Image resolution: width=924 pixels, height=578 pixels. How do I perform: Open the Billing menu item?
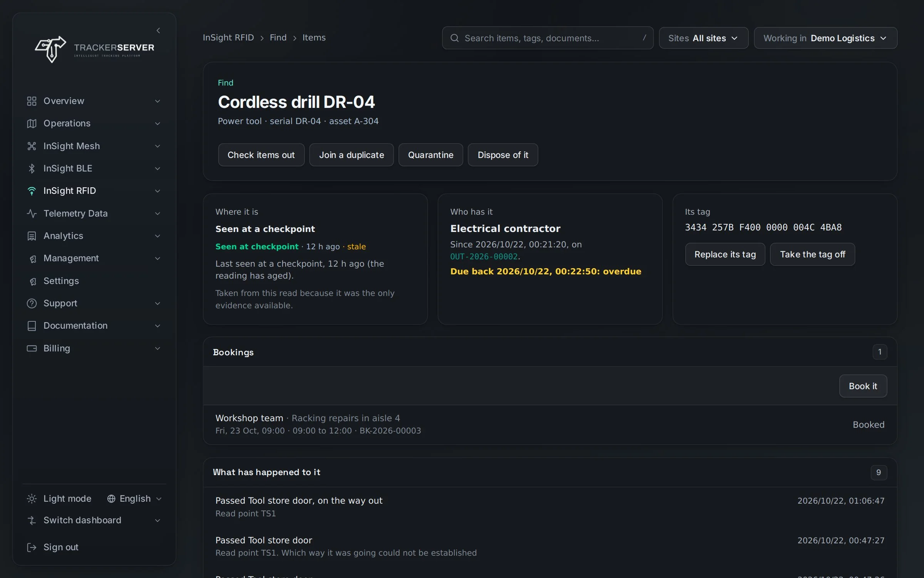(x=94, y=348)
